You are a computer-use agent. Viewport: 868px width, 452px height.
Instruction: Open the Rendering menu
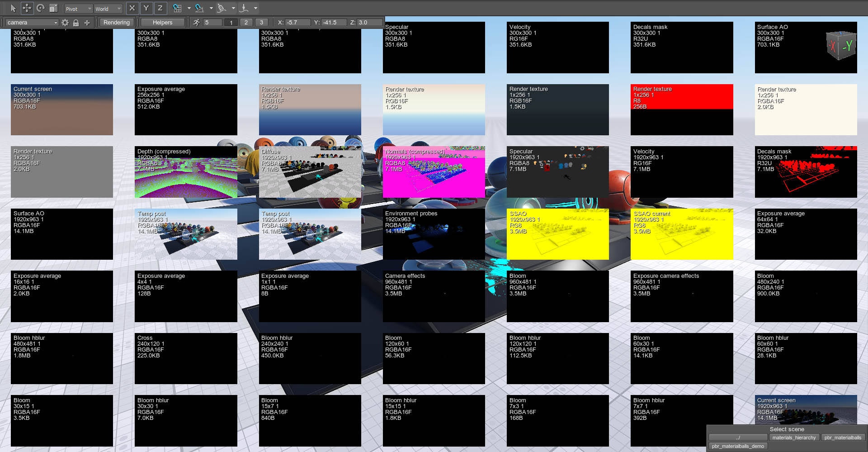click(x=116, y=23)
